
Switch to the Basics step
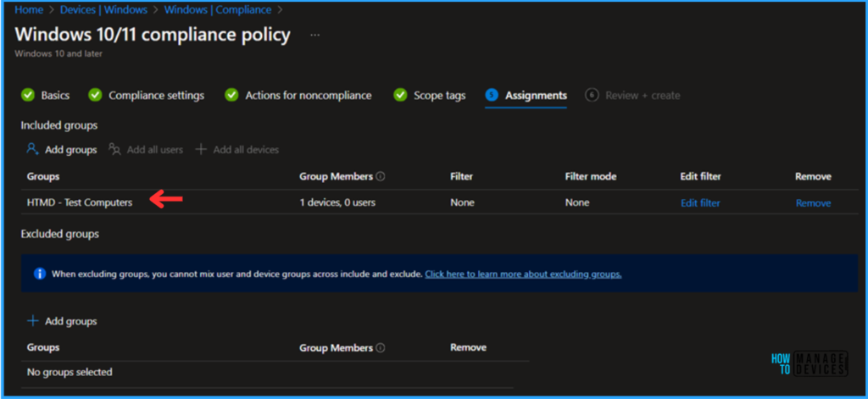(x=55, y=95)
